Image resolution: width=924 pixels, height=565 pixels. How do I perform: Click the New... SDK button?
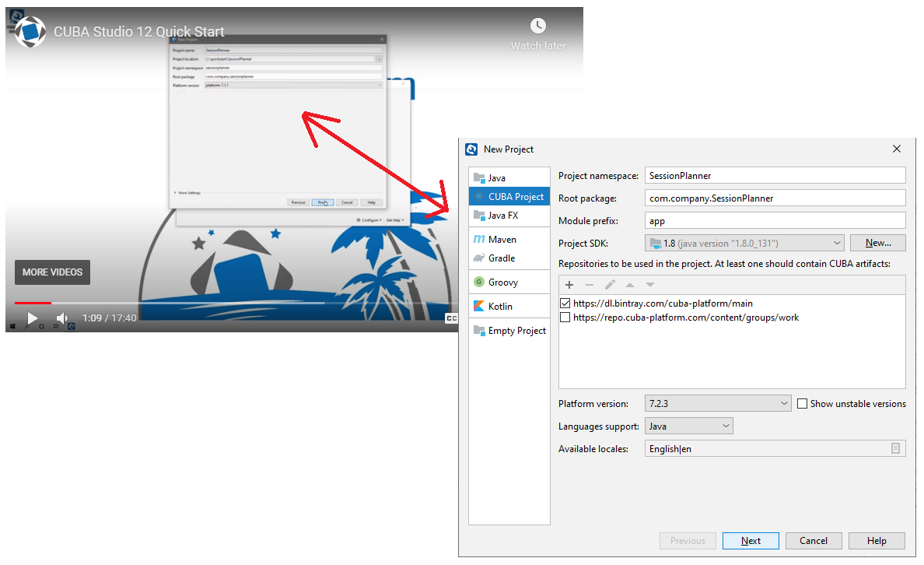click(877, 242)
